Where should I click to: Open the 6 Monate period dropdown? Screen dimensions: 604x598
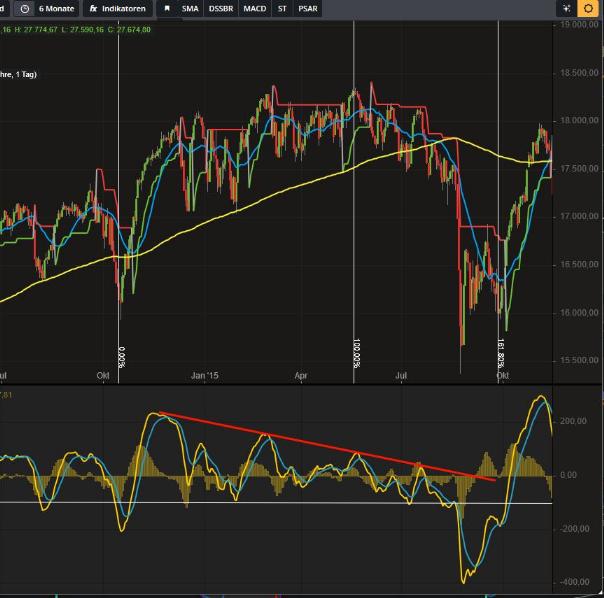[58, 8]
